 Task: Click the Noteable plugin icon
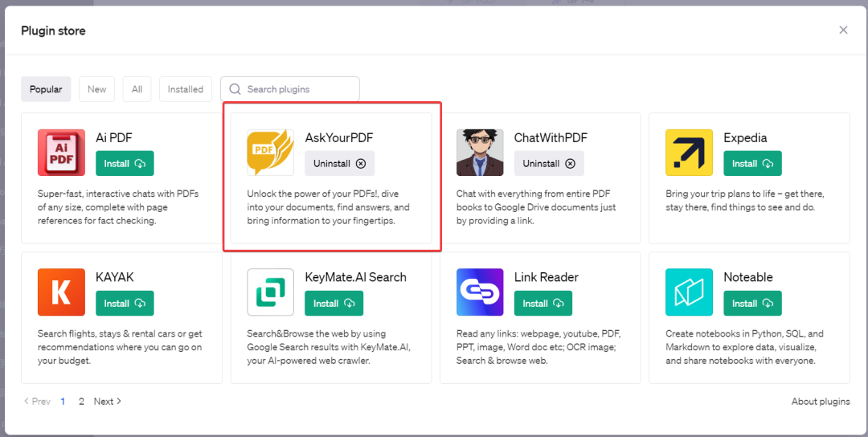[689, 292]
